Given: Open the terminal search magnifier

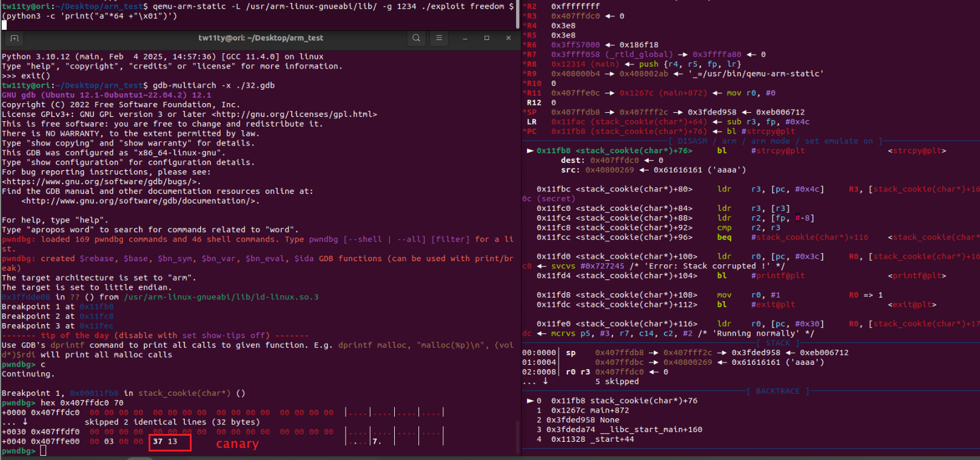Looking at the screenshot, I should click(x=416, y=38).
